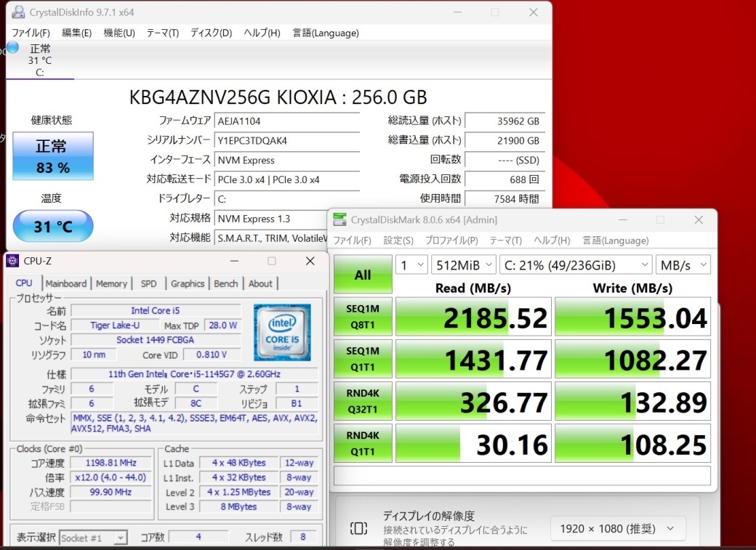The width and height of the screenshot is (756, 550).
Task: Click the display monitor icon near resolution setting
Action: (358, 528)
